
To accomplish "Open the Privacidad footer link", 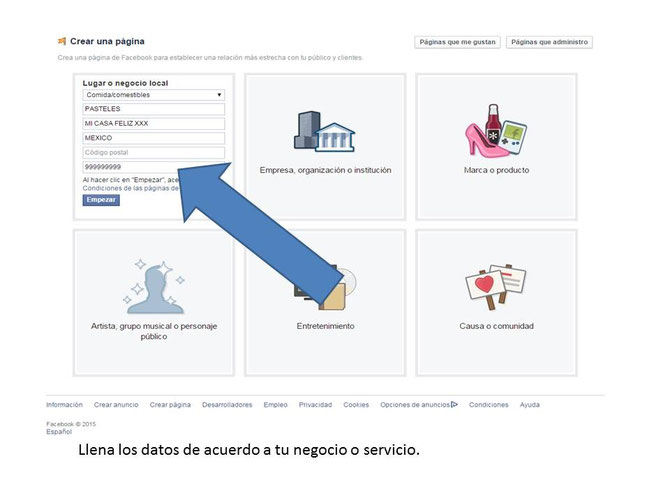I will tap(315, 405).
